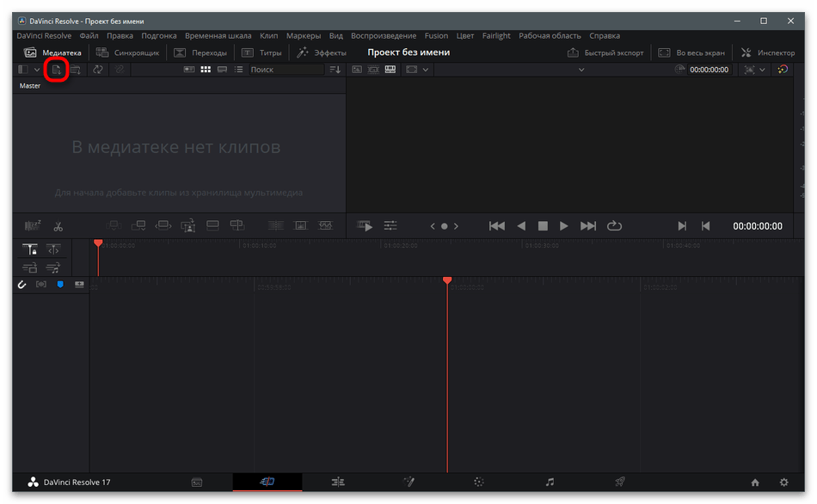Click the Dissolve transition icon
This screenshot has height=504, width=817.
coord(301,225)
